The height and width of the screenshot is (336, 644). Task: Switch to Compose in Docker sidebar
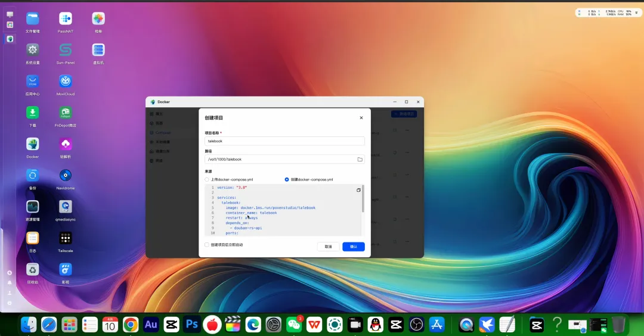[x=162, y=132]
